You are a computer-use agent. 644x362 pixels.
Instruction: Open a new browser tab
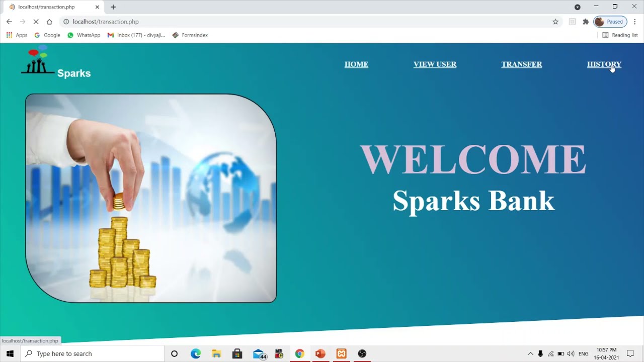(x=113, y=7)
